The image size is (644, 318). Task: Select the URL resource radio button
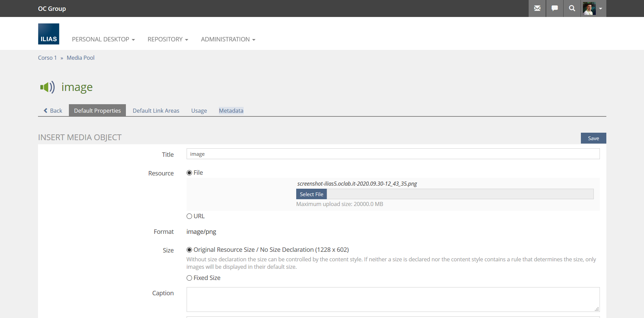[189, 216]
